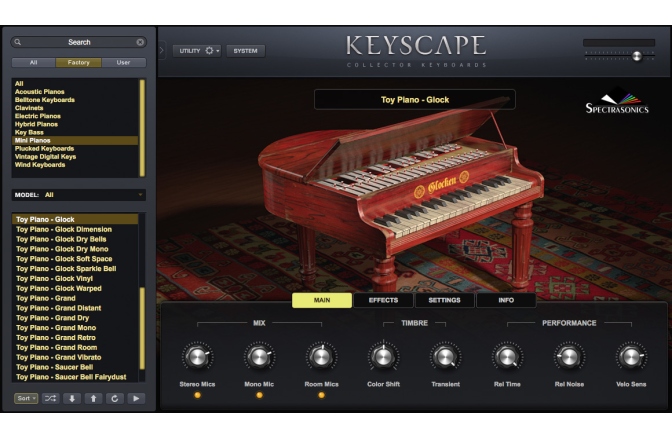Select previous patch with up arrow

click(x=93, y=398)
